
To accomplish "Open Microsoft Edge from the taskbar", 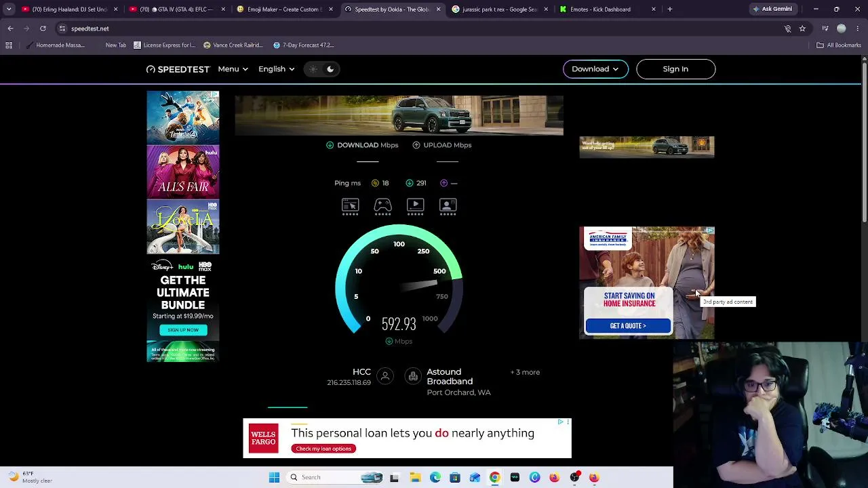I will (435, 478).
